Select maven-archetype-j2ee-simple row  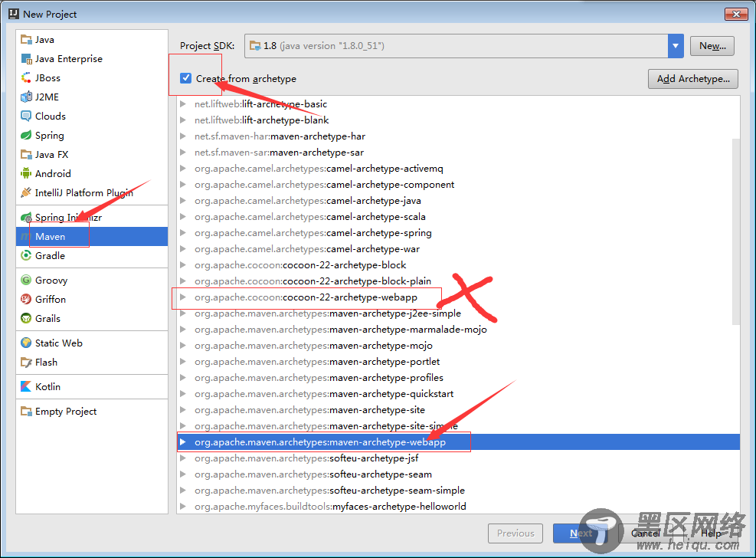click(x=458, y=313)
